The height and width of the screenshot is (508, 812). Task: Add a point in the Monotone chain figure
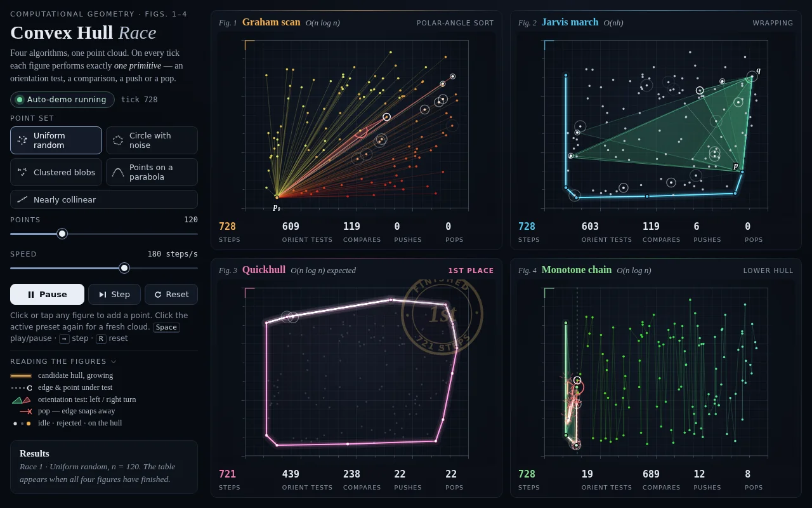point(656,372)
